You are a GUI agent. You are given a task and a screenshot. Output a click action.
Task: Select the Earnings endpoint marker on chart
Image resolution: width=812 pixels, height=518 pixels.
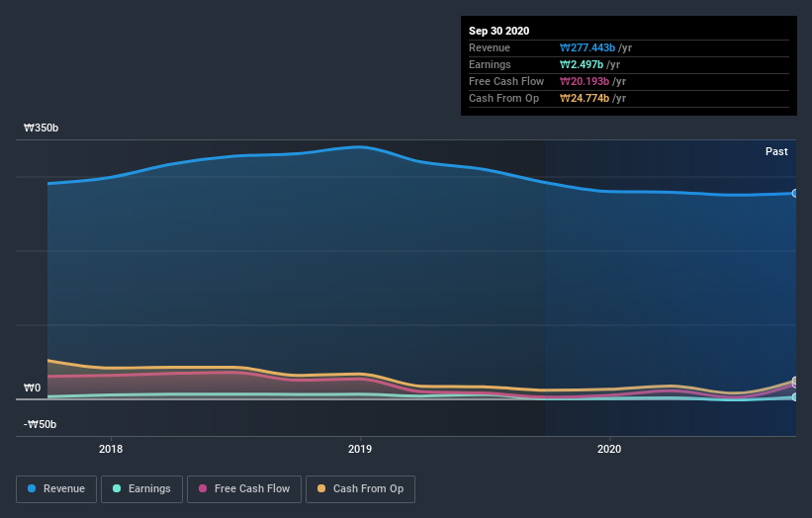(795, 397)
